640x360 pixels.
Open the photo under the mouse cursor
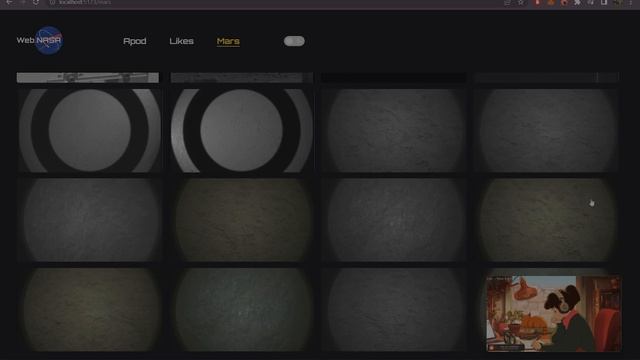pyautogui.click(x=547, y=220)
